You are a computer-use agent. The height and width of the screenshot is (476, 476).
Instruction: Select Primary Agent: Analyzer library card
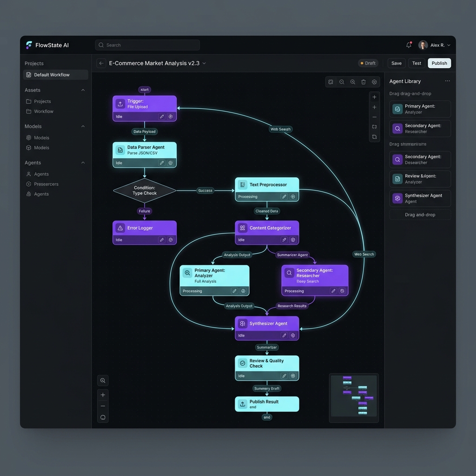click(x=420, y=109)
